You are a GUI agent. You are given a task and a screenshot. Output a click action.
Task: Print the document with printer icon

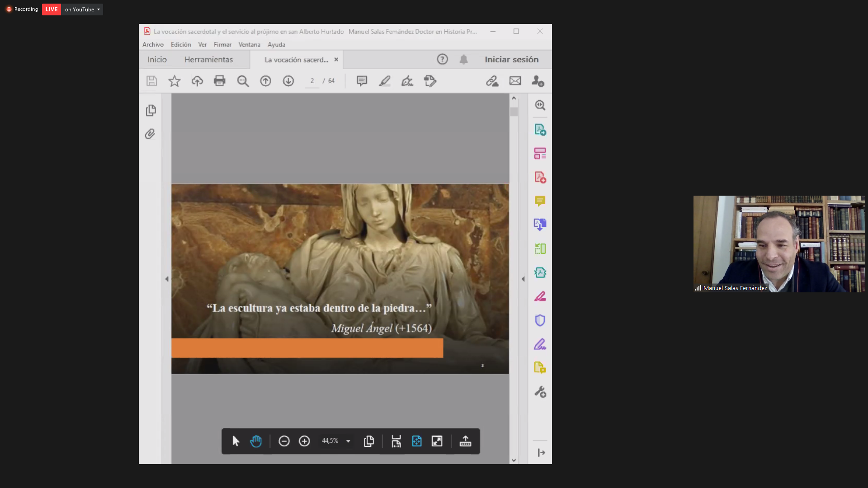point(220,81)
